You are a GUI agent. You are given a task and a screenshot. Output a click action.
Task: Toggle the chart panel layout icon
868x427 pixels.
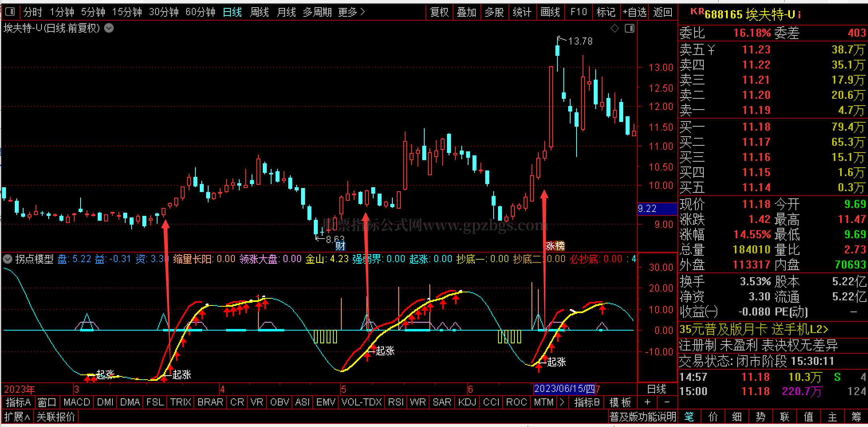pos(630,28)
